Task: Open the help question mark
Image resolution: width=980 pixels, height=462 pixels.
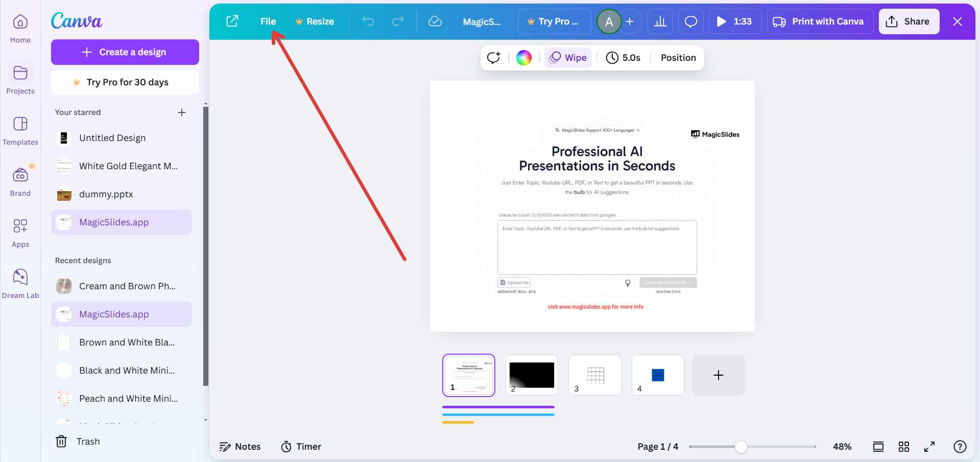Action: (960, 447)
